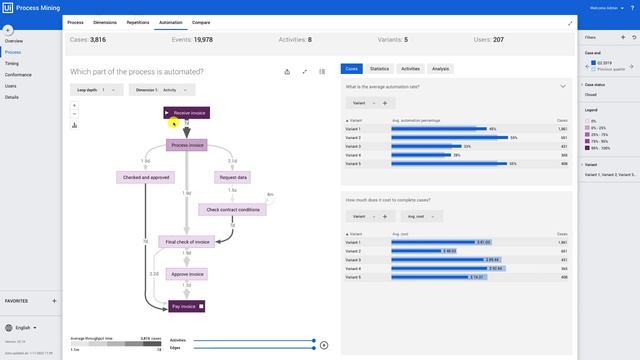The width and height of the screenshot is (640, 360).
Task: Click the export icon above process graph
Action: pyautogui.click(x=287, y=71)
